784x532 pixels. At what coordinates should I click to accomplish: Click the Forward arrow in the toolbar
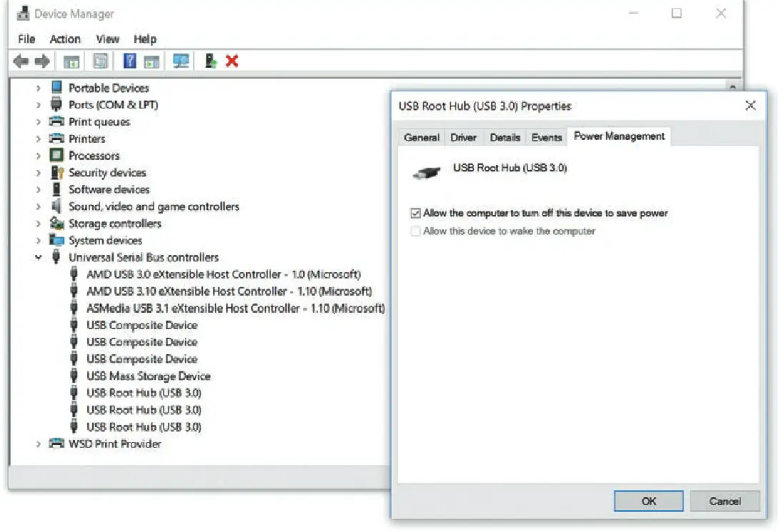pos(41,61)
